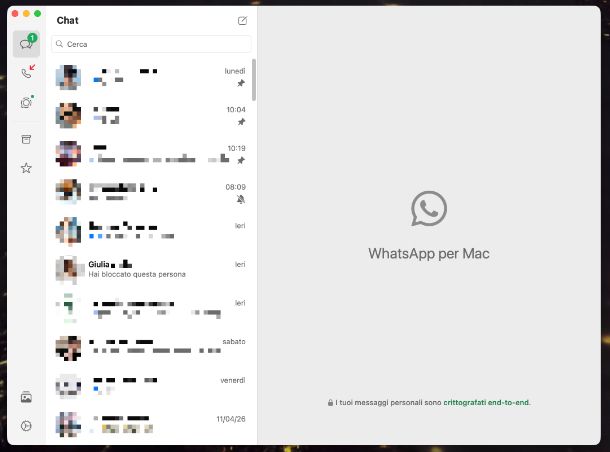610x452 pixels.
Task: Click the 'Chat' panel heading
Action: click(x=68, y=20)
